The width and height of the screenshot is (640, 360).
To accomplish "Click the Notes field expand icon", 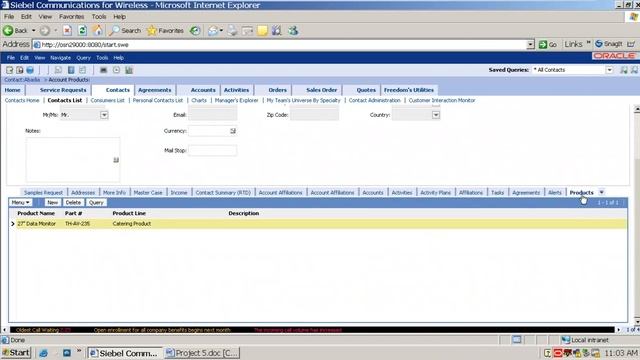I will (x=116, y=160).
